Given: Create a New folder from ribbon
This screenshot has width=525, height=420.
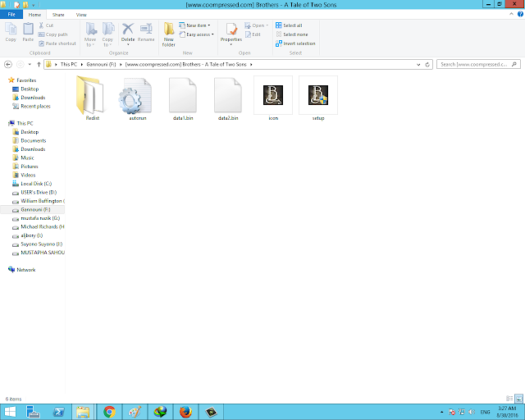Looking at the screenshot, I should point(169,34).
